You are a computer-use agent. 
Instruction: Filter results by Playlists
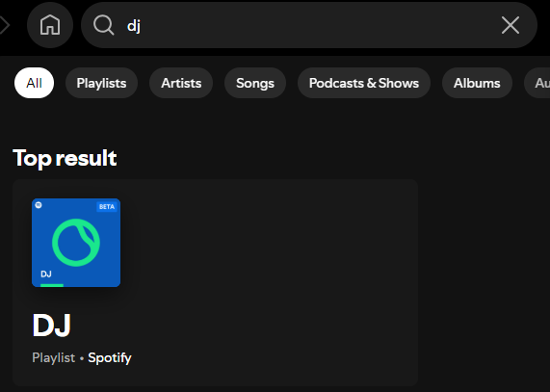[x=101, y=83]
